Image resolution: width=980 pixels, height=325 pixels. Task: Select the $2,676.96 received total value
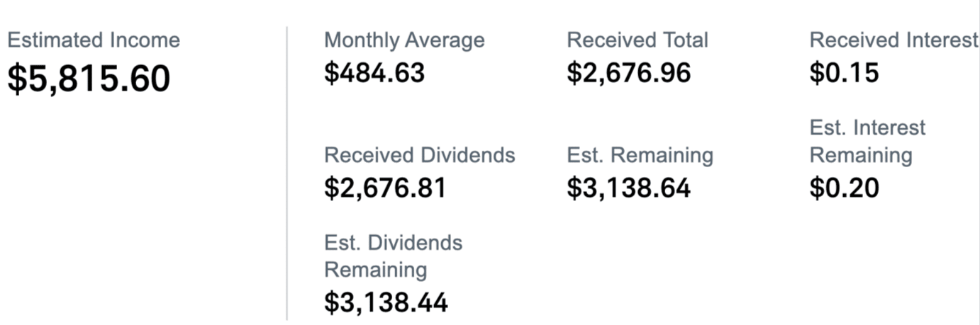tap(629, 72)
